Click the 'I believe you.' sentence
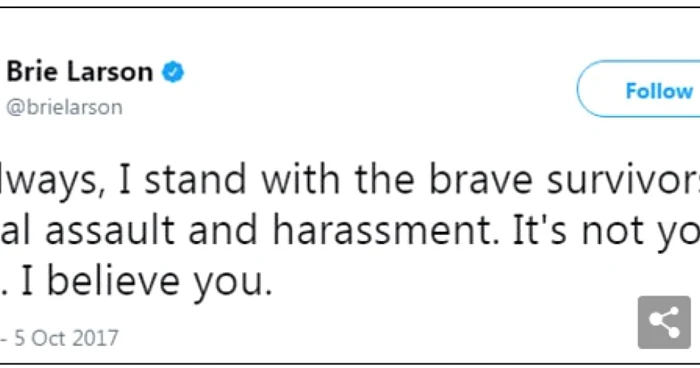 (x=147, y=281)
